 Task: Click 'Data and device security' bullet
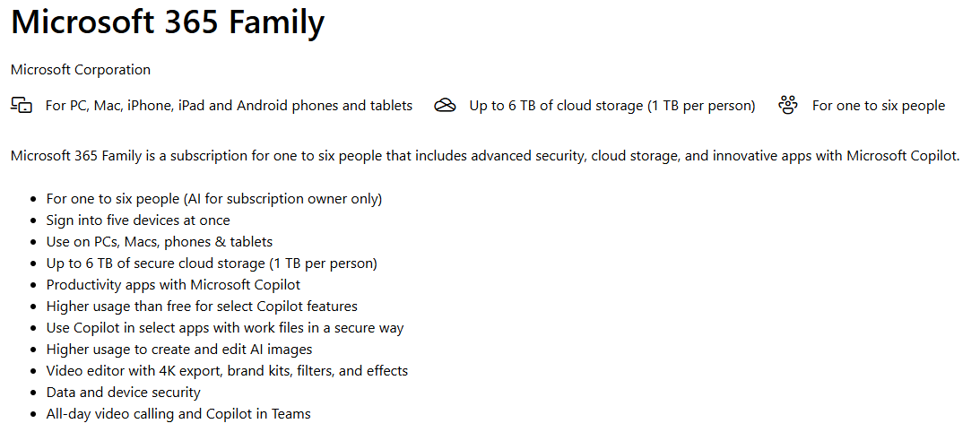point(124,392)
